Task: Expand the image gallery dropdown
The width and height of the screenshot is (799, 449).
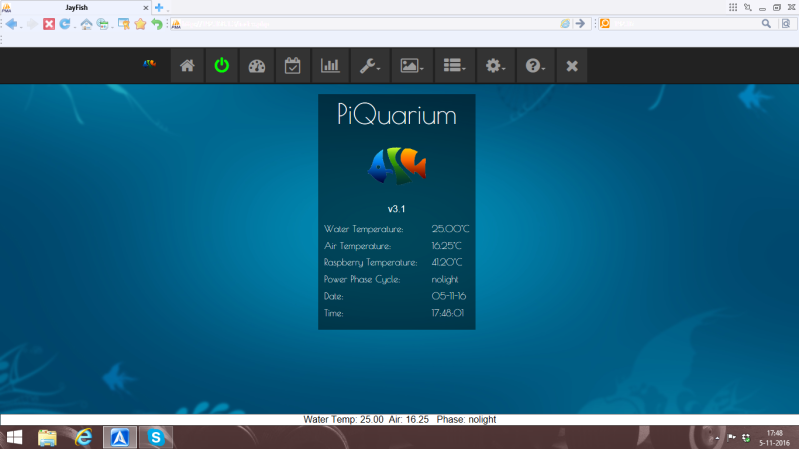Action: 411,66
